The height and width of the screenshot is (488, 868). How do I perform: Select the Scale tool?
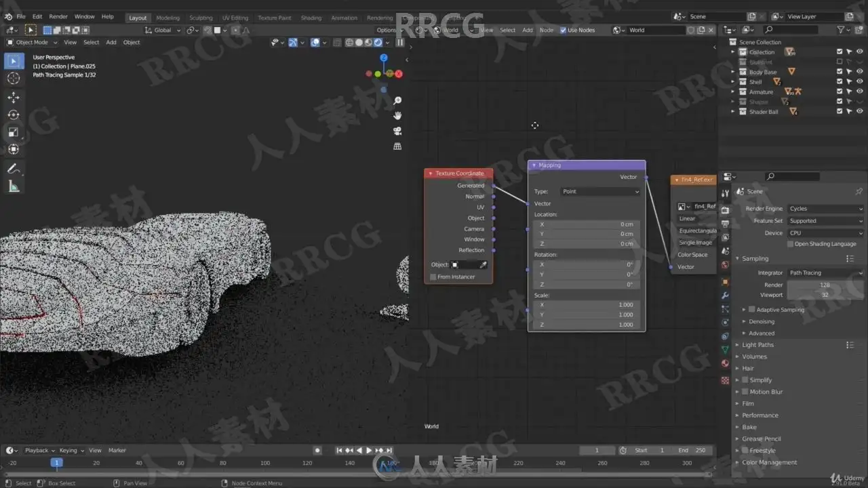click(x=14, y=132)
